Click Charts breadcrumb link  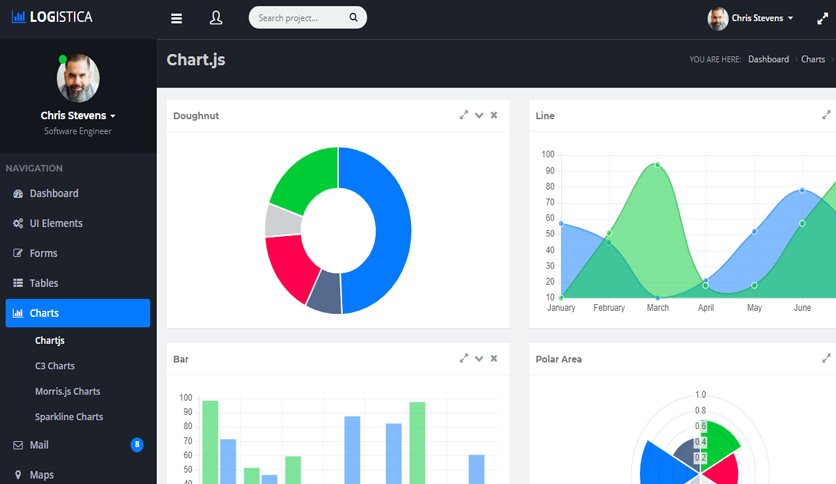pyautogui.click(x=813, y=59)
